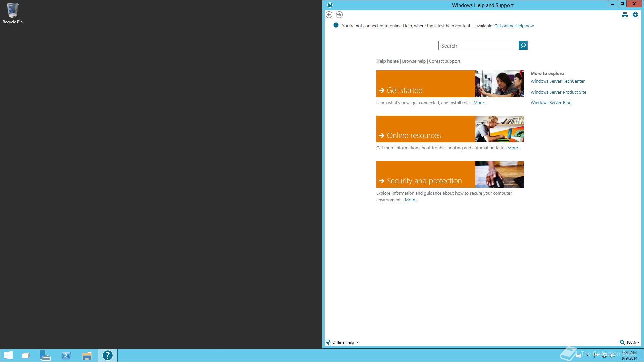Viewport: 644px width, 362px height.
Task: Switch to Browse help
Action: click(x=414, y=61)
